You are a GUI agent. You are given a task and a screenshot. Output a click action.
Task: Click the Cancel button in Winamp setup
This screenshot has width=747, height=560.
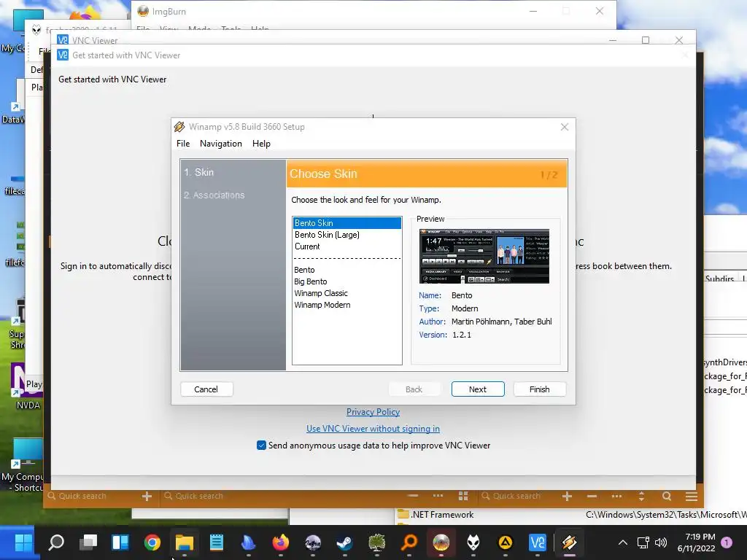point(206,389)
